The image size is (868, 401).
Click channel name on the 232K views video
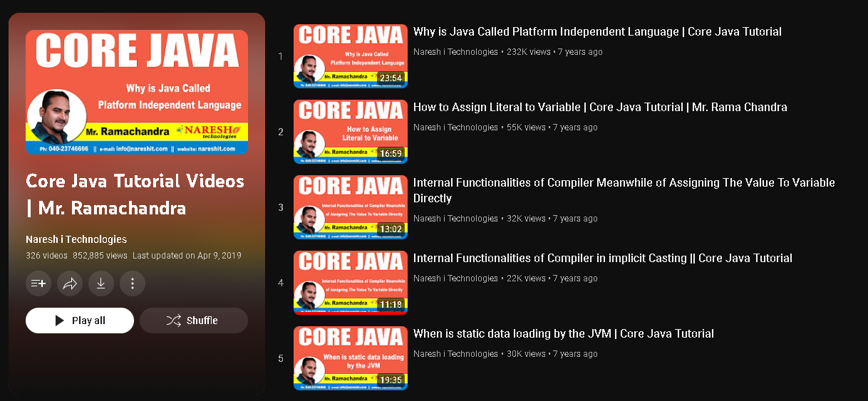pos(455,52)
